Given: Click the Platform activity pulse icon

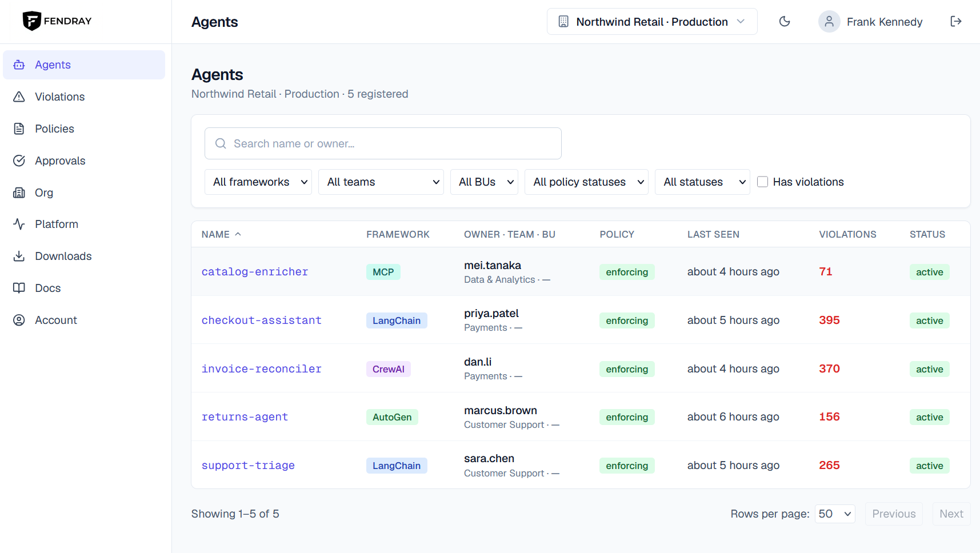Looking at the screenshot, I should tap(19, 225).
